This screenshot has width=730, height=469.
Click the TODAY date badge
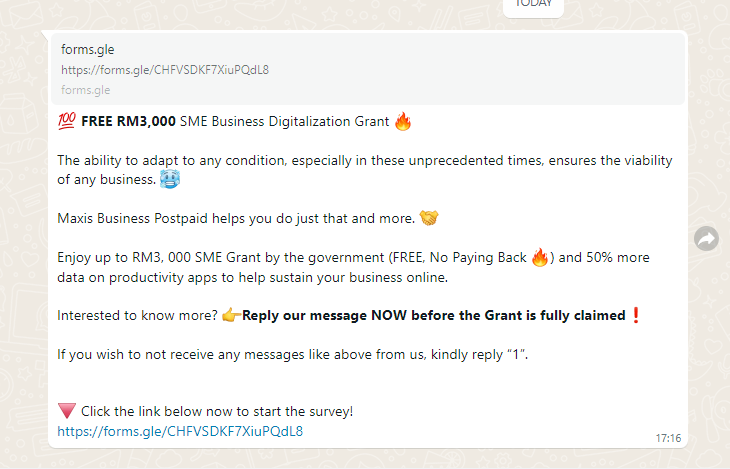pyautogui.click(x=534, y=5)
